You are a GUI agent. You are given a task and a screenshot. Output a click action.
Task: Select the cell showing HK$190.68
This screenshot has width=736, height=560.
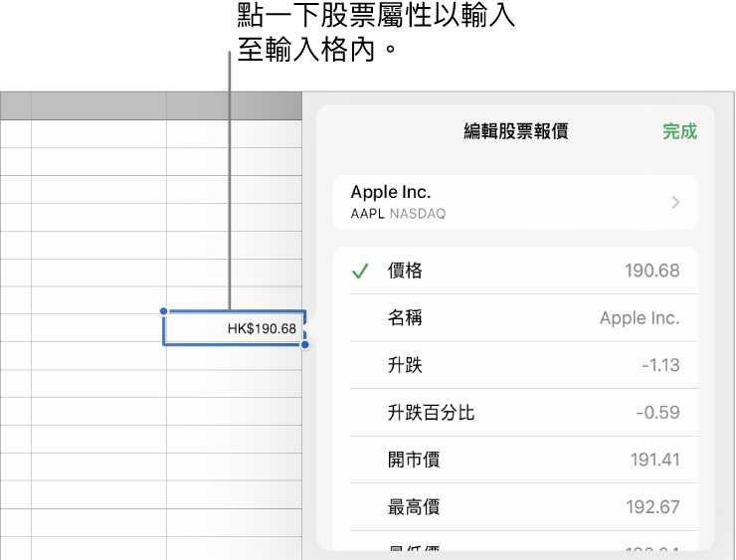234,328
